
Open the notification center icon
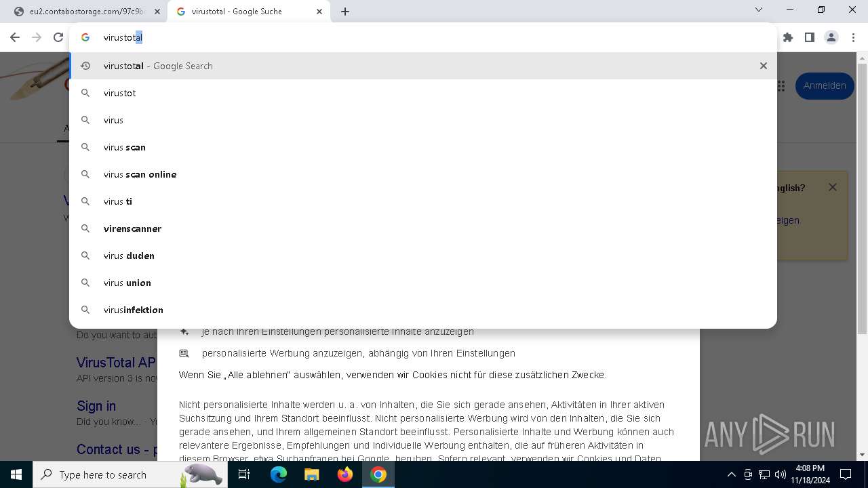pos(846,474)
